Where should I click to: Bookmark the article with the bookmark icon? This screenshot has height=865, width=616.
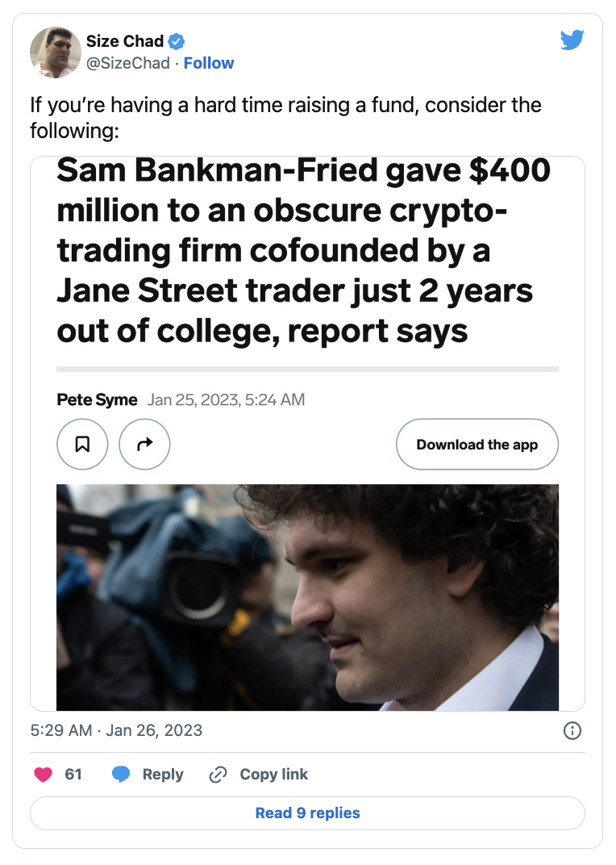[x=82, y=444]
